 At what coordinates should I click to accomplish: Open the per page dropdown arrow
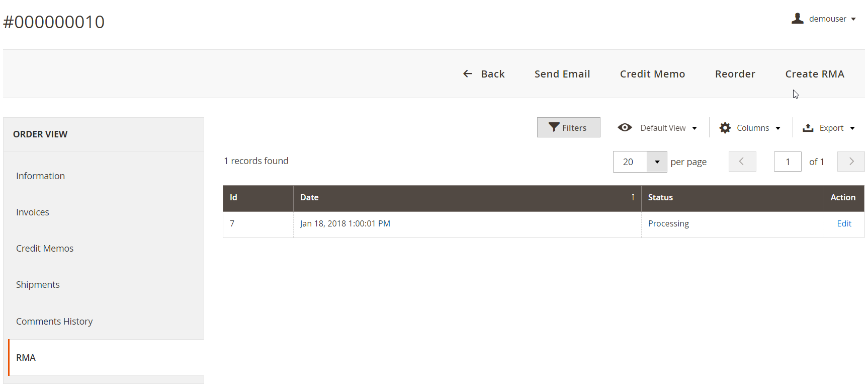(657, 162)
